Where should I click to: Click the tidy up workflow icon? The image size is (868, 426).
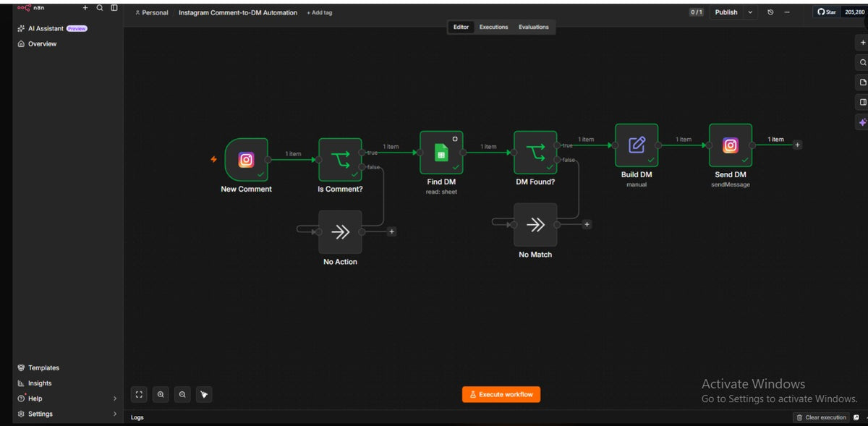pyautogui.click(x=204, y=394)
